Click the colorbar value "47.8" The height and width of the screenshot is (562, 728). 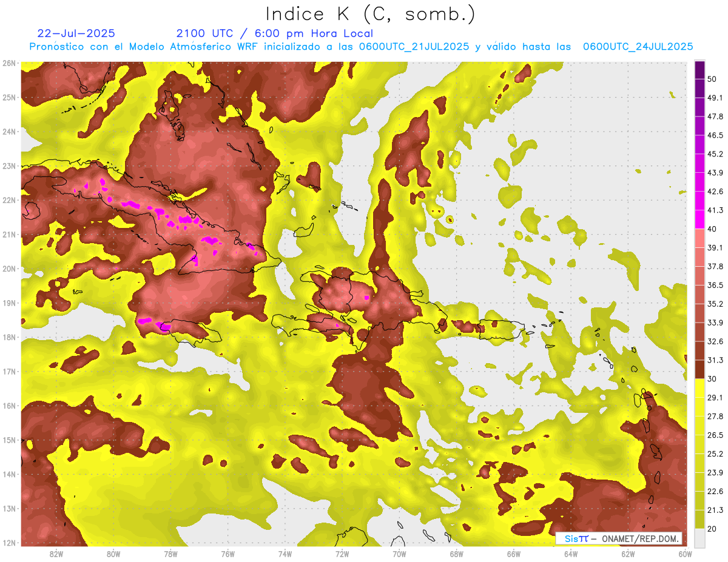(x=715, y=116)
